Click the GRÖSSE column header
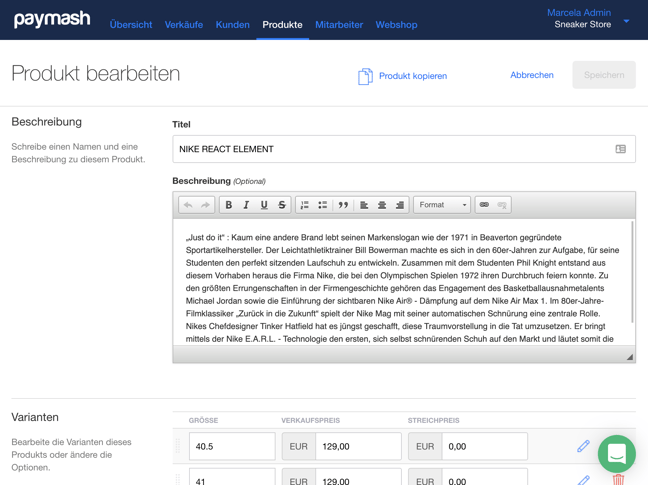The height and width of the screenshot is (485, 648). coord(203,421)
